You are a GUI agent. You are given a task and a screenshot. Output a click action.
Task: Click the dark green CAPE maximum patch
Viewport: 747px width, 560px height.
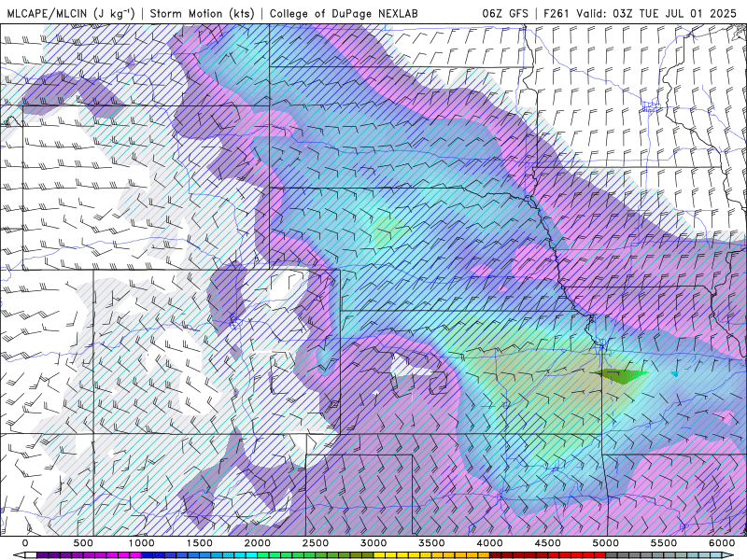click(620, 376)
